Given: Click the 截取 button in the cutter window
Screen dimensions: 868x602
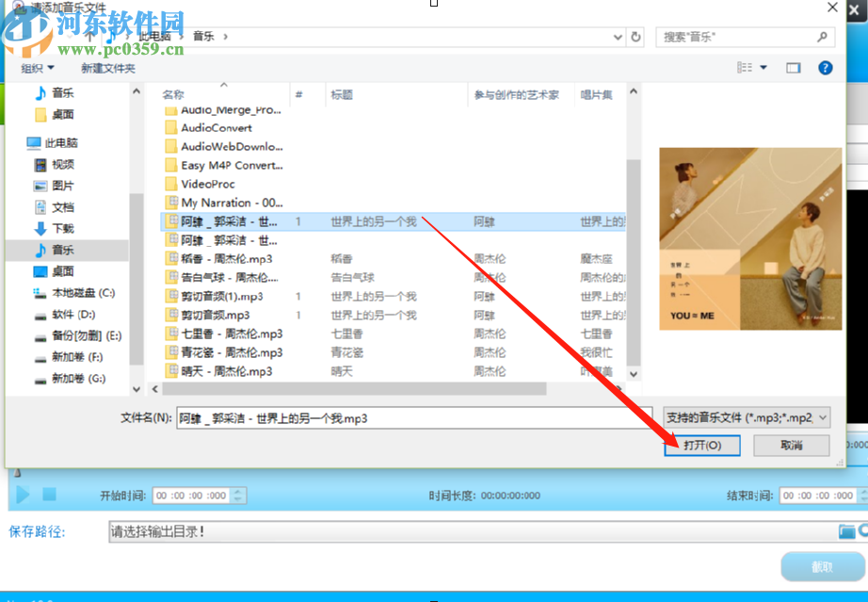Looking at the screenshot, I should point(822,566).
